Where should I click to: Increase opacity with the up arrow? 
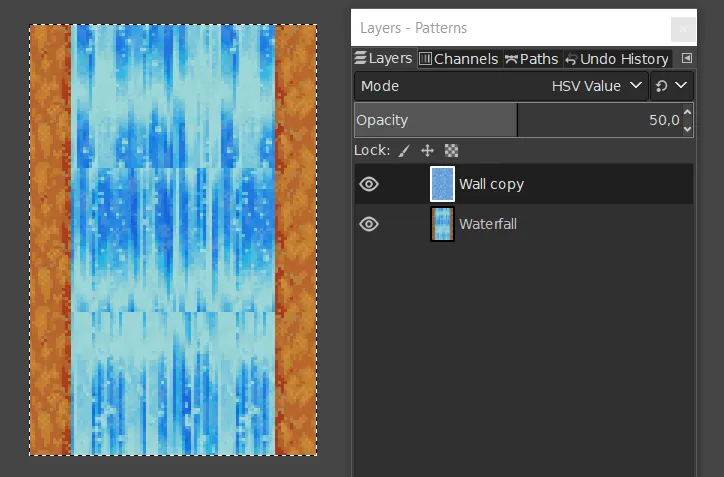688,112
